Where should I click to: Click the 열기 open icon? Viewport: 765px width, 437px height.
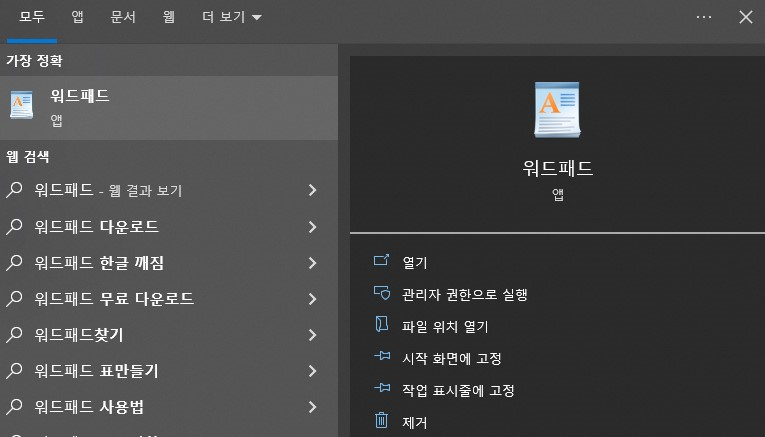pos(382,260)
